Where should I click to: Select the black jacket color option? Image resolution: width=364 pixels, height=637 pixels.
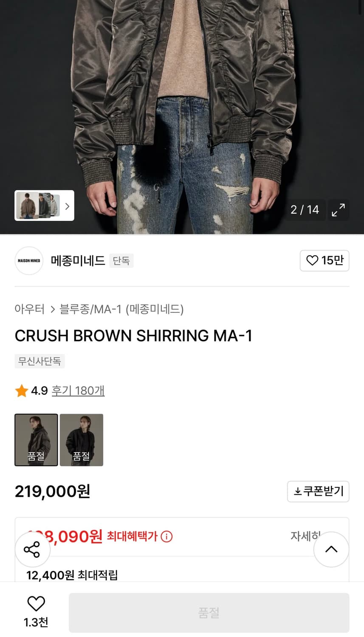point(82,440)
